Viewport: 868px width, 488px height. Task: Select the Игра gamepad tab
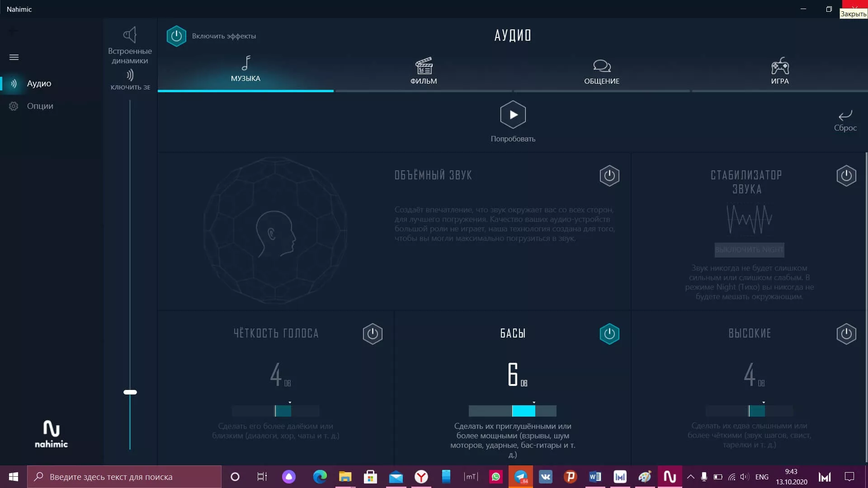(x=780, y=71)
